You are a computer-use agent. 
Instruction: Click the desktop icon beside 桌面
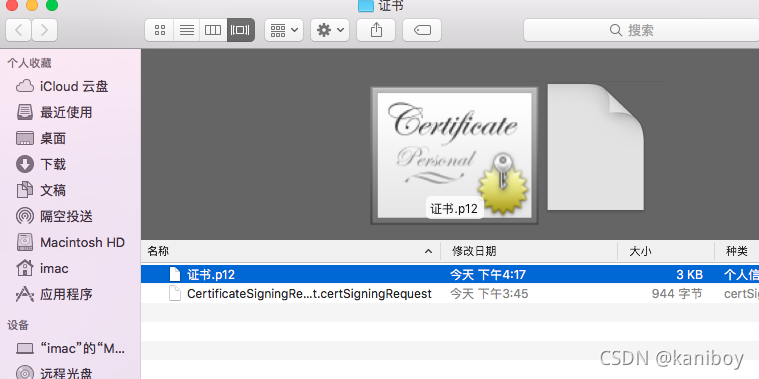25,138
